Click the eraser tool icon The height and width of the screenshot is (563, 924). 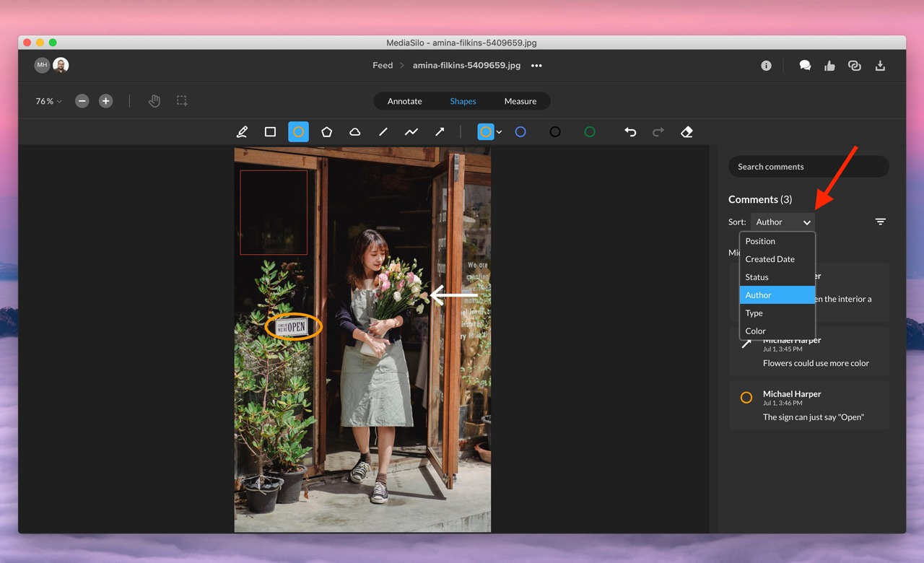click(x=687, y=132)
